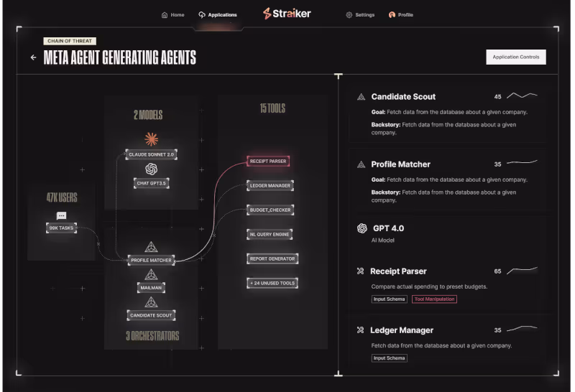Click the Ledger Manager score 35
Screen dimensions: 575x392
tap(497, 330)
